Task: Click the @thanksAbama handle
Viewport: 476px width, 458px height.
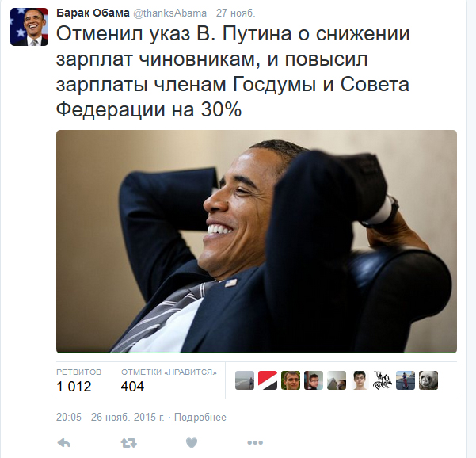Action: (170, 13)
